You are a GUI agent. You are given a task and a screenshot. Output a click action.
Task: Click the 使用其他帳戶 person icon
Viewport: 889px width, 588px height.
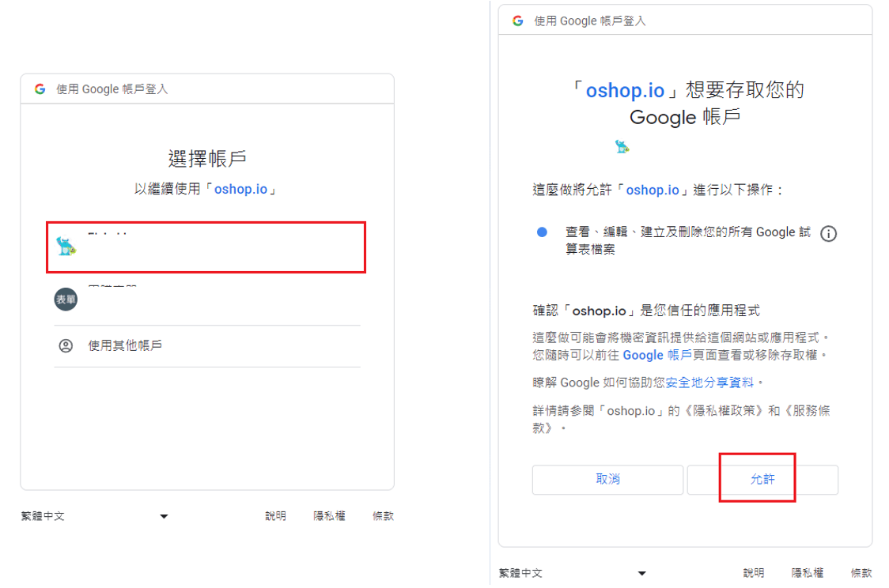(66, 346)
